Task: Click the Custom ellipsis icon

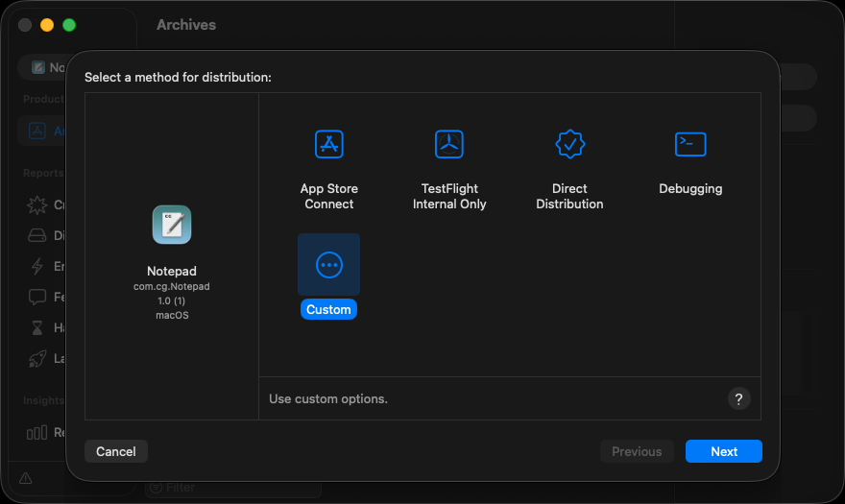Action: (x=328, y=265)
